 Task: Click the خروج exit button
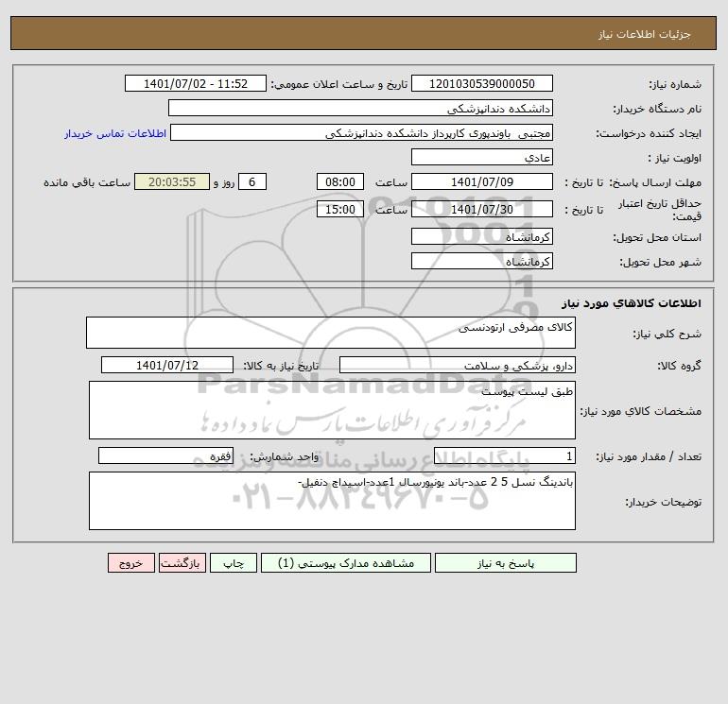coord(130,563)
